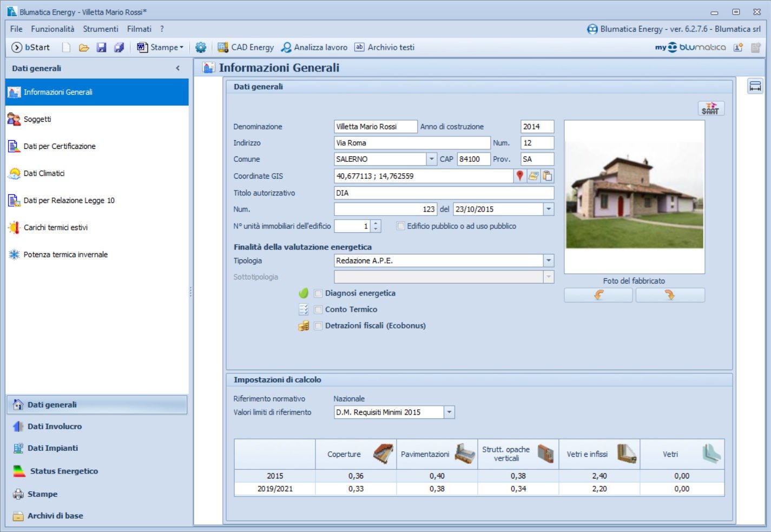This screenshot has height=532, width=771.
Task: Click the map pin icon for Coordinate GIS
Action: tap(520, 176)
